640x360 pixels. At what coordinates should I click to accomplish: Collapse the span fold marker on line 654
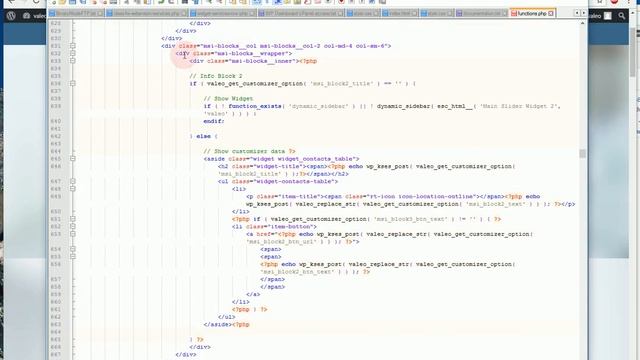73,249
